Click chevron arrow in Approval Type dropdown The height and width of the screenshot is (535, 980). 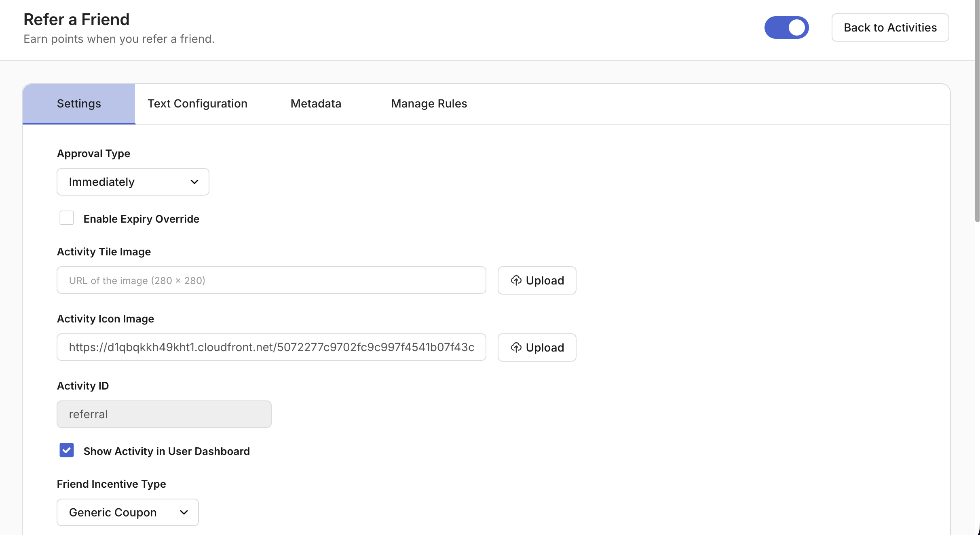click(x=194, y=182)
